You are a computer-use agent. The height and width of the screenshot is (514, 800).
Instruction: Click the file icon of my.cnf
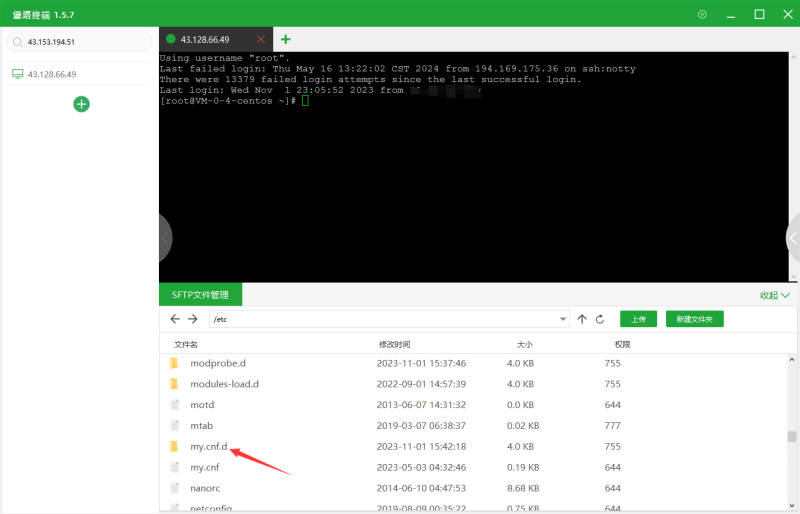(174, 468)
